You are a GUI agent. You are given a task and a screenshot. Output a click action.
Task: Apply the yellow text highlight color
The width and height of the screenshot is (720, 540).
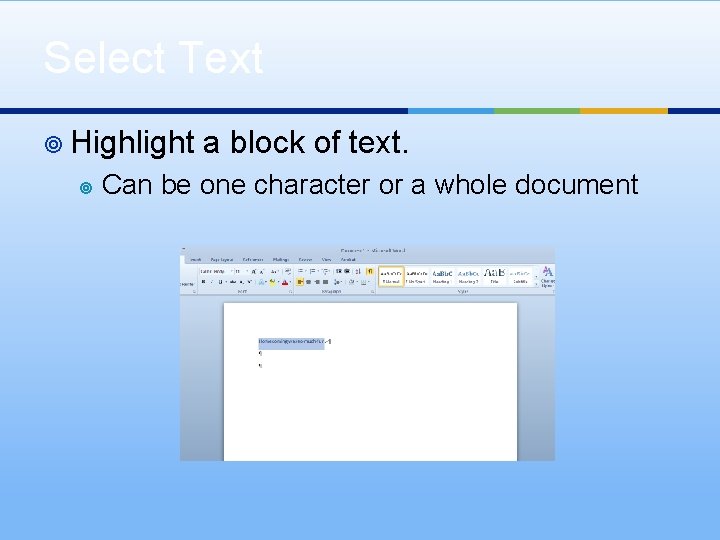tap(272, 281)
